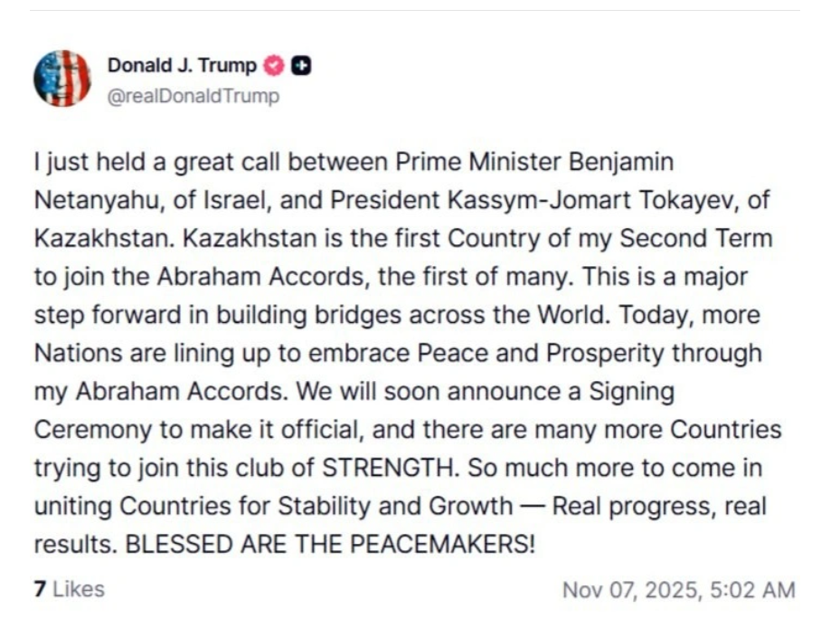View the 7 Likes count on the post
The image size is (840, 618).
tap(69, 589)
